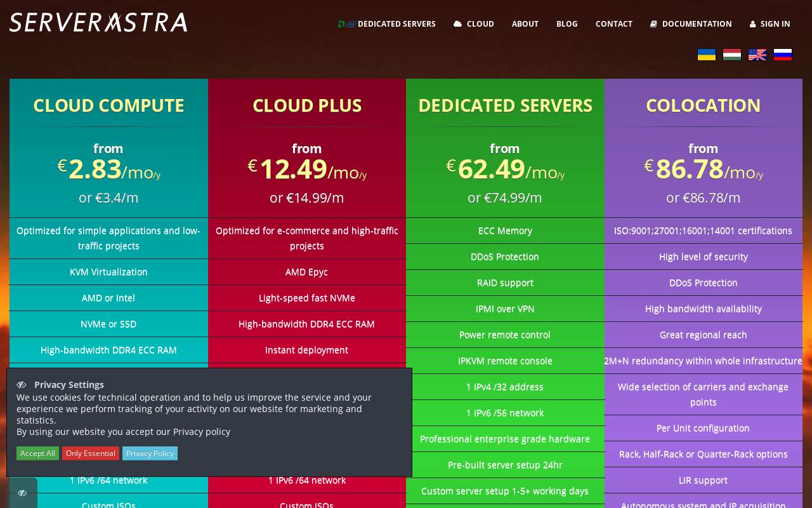This screenshot has width=812, height=508.
Task: Click 'High level of security' row
Action: [x=704, y=257]
